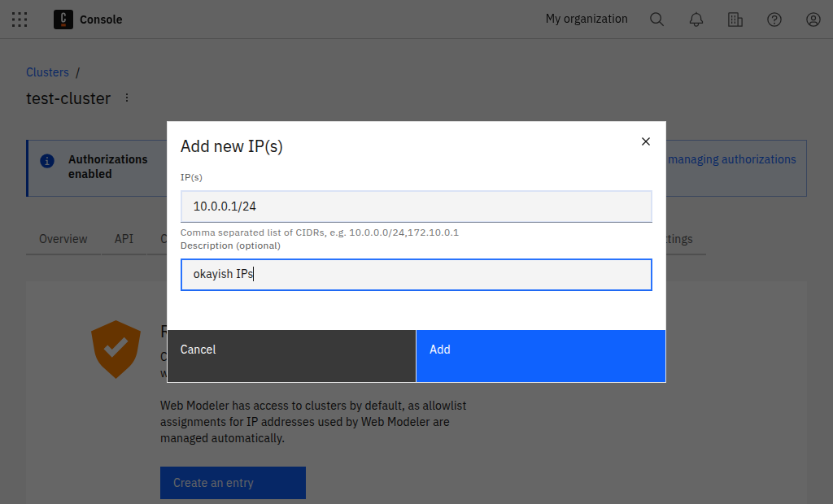Image resolution: width=833 pixels, height=504 pixels.
Task: Switch to the Overview tab
Action: (x=63, y=238)
